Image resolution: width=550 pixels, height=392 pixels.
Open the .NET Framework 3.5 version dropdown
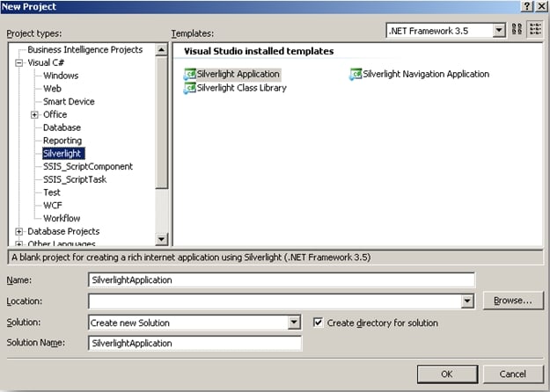point(498,31)
